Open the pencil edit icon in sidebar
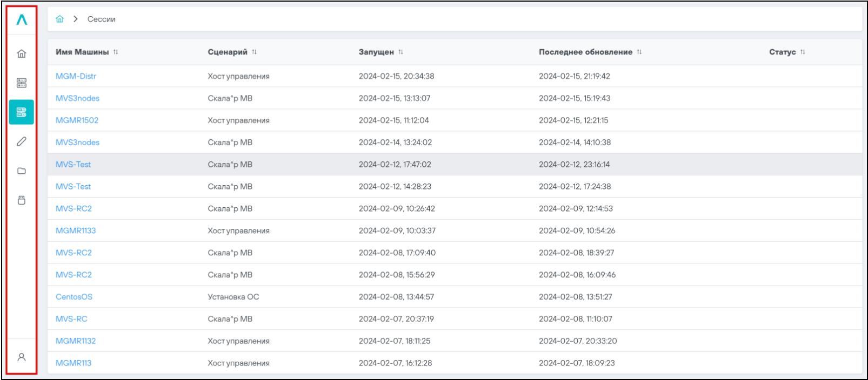Image resolution: width=868 pixels, height=380 pixels. (x=22, y=141)
